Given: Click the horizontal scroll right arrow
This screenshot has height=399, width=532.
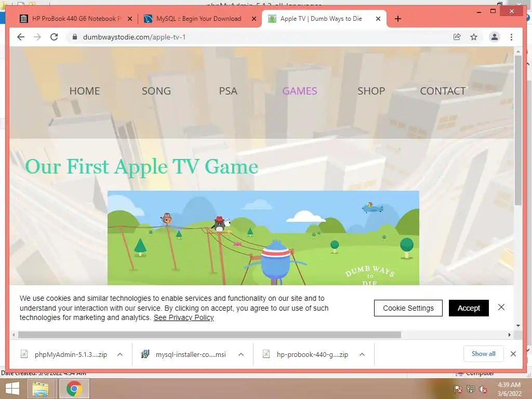Looking at the screenshot, I should click(x=509, y=335).
